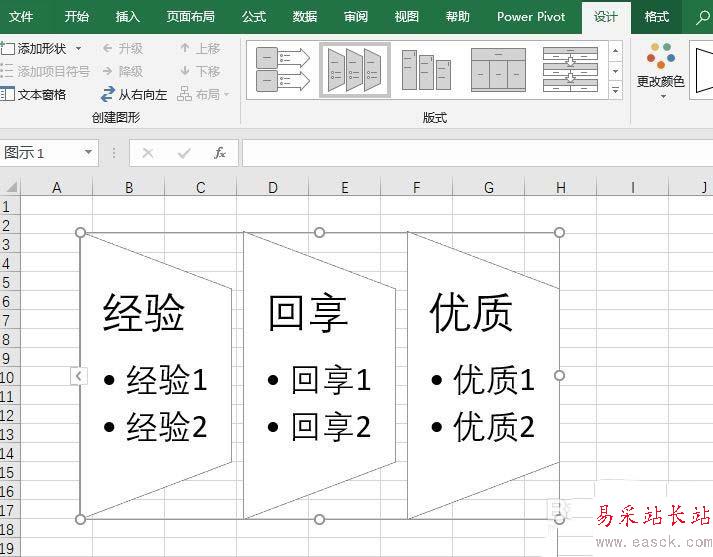Expand the full 版式 layout gallery

coord(615,90)
